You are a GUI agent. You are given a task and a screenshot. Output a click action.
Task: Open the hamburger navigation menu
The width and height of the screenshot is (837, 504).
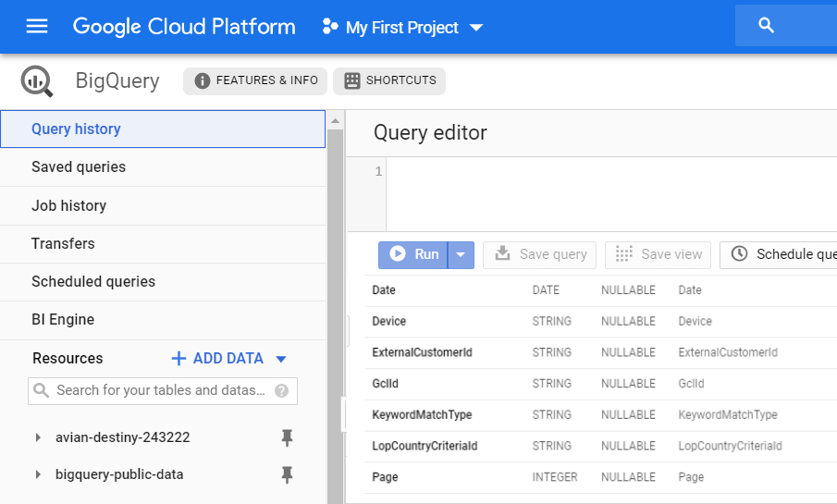(37, 27)
